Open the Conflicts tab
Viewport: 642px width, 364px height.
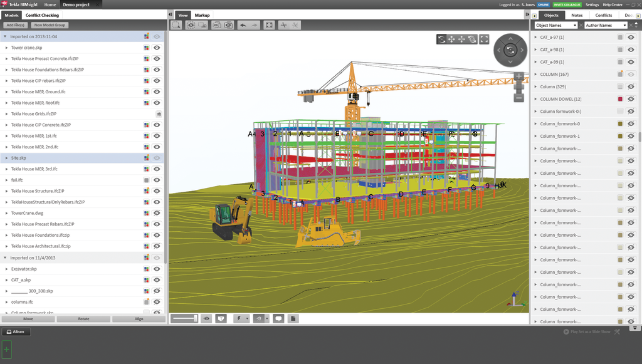coord(603,14)
